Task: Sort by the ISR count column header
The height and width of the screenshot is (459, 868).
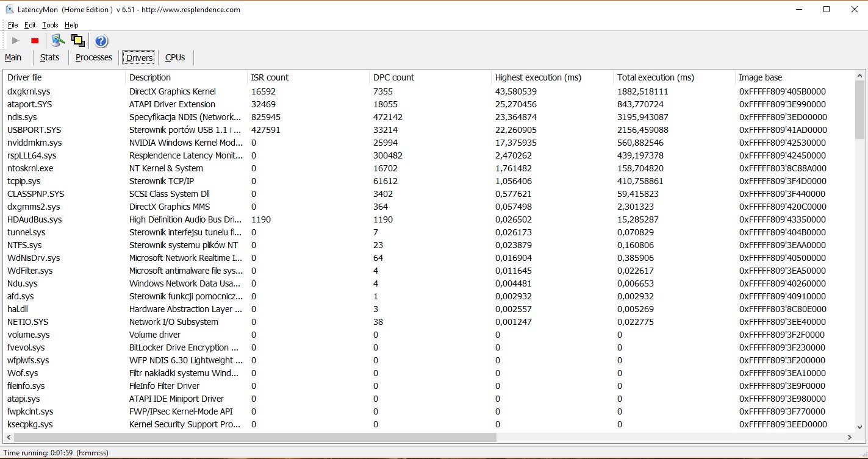Action: [x=308, y=77]
